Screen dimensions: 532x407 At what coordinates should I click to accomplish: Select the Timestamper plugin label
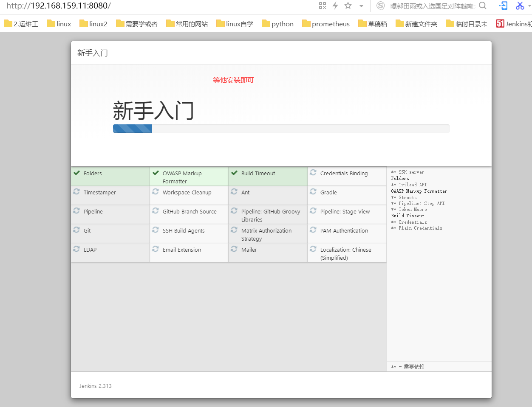tap(100, 192)
